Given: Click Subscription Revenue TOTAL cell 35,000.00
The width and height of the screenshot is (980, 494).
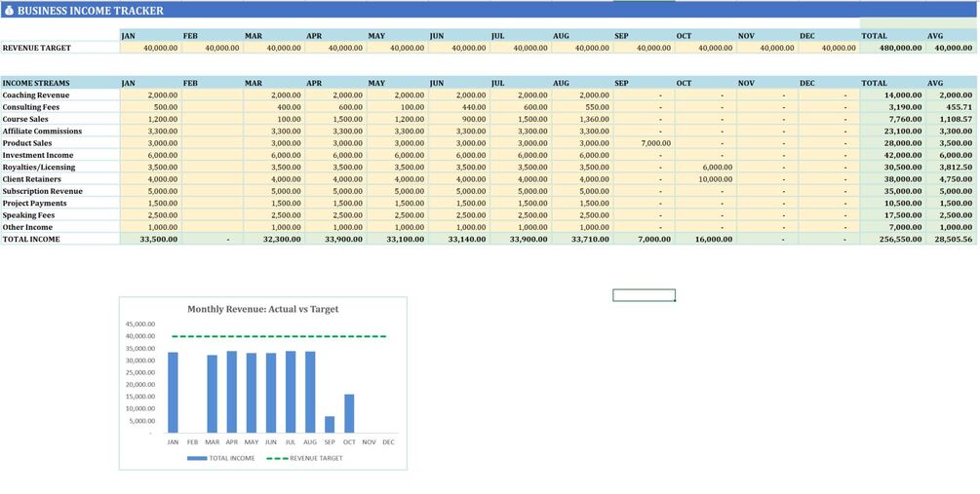Looking at the screenshot, I should (890, 191).
